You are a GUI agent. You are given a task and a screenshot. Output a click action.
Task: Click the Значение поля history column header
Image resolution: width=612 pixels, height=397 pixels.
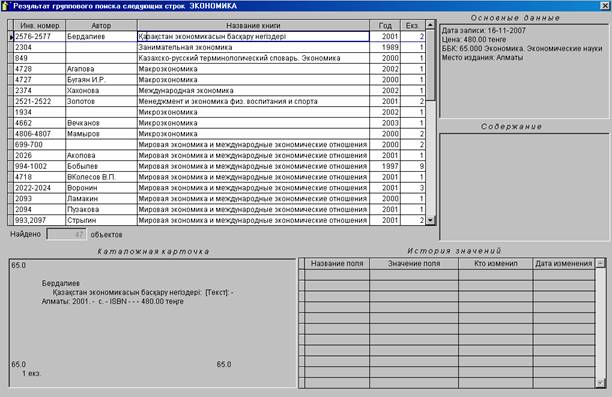[x=414, y=263]
